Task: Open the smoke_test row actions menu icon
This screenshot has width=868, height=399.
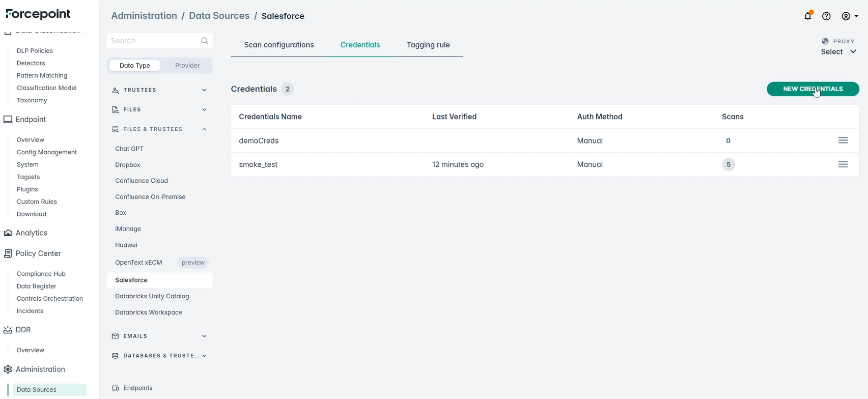Action: 843,164
